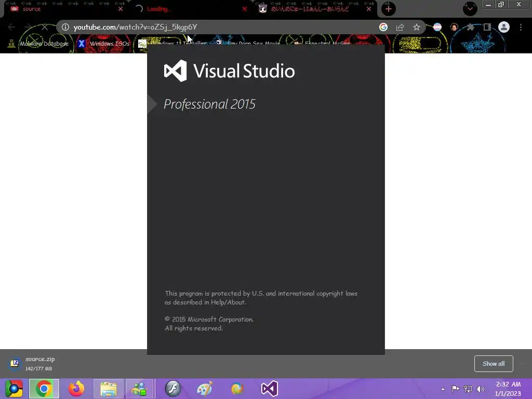Open the Extensions puzzle-piece menu

pos(470,27)
